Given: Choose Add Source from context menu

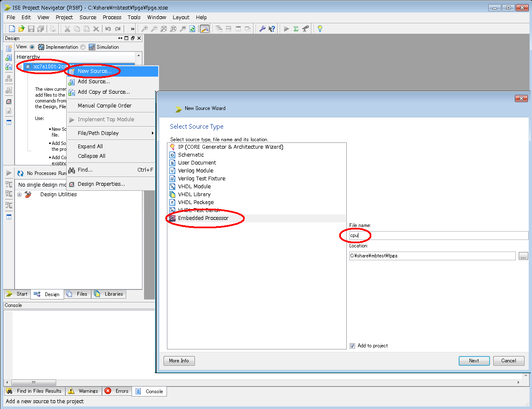Looking at the screenshot, I should 94,82.
